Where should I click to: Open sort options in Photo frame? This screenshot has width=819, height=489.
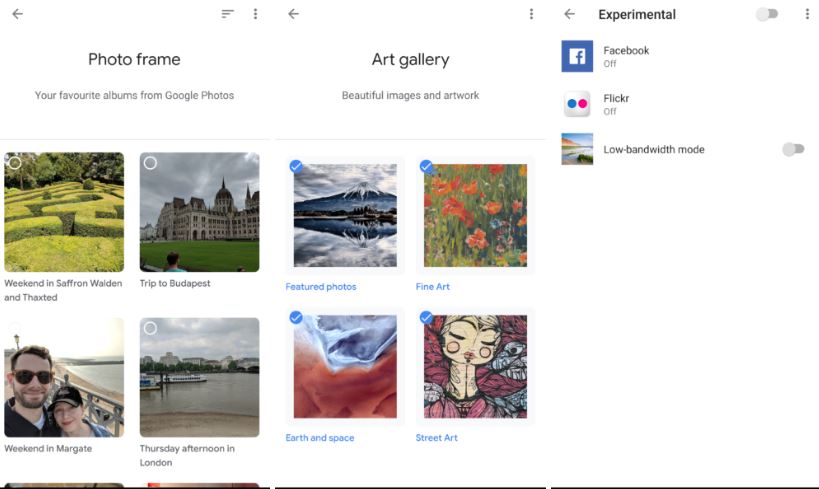pos(228,14)
